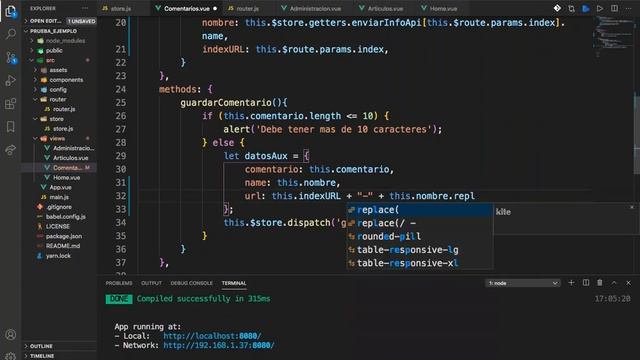Open yarn.lock in the file tree
The width and height of the screenshot is (640, 360).
pos(59,256)
